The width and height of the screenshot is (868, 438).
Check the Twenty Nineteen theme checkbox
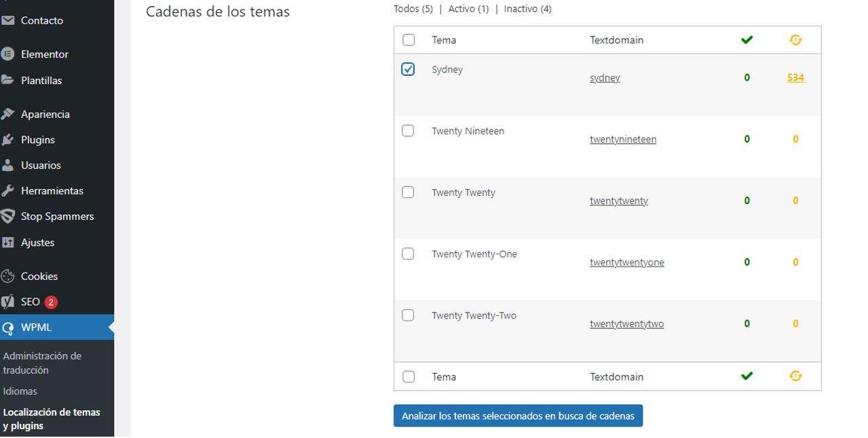point(408,131)
